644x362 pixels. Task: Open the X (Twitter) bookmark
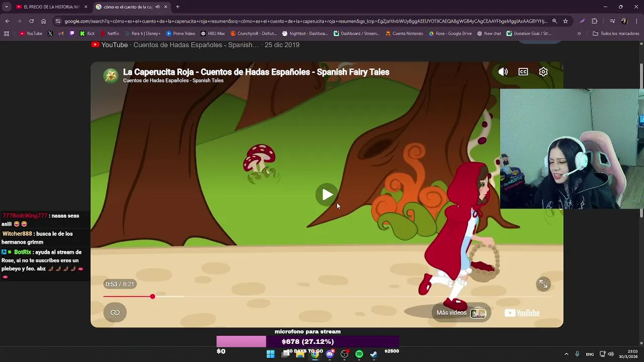pos(50,34)
